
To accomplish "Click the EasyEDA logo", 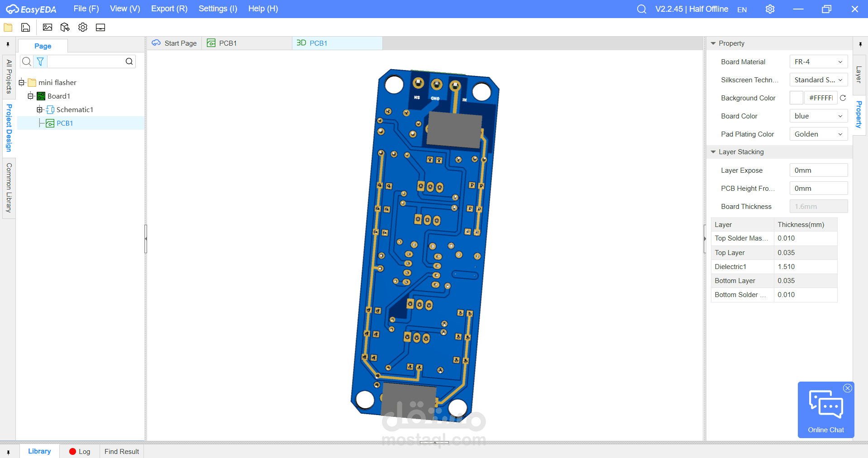I will 31,9.
